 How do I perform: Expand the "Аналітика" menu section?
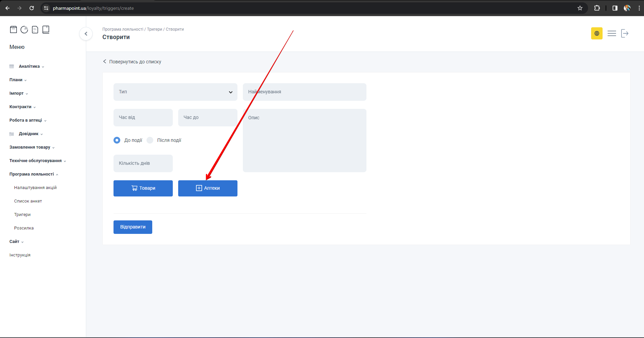pyautogui.click(x=29, y=66)
